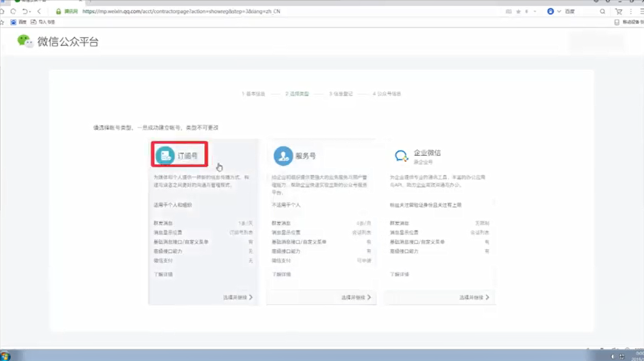Click the 请选择帐号类型 instruction text
The width and height of the screenshot is (644, 361).
pyautogui.click(x=156, y=127)
